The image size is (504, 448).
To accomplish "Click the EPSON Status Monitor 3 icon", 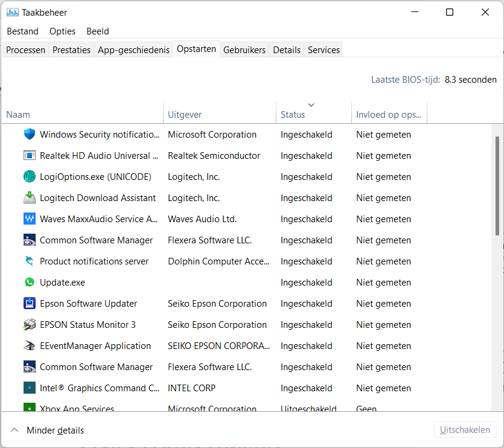I will [29, 324].
